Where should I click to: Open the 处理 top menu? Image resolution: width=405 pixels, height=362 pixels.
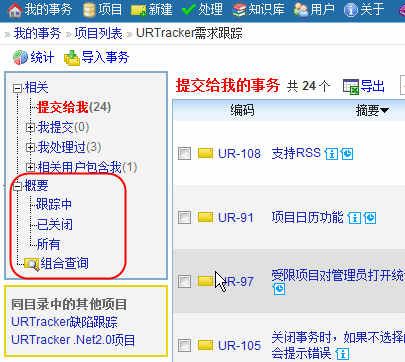[210, 10]
